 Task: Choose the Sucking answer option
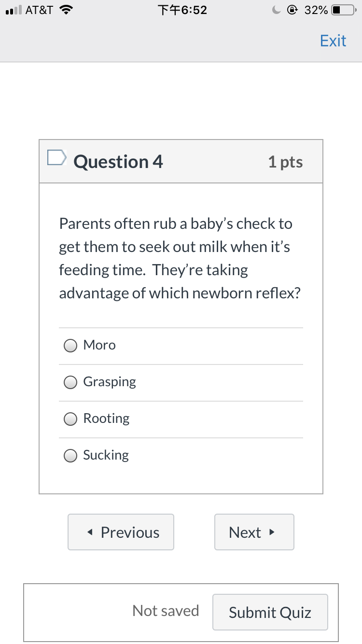pyautogui.click(x=181, y=456)
